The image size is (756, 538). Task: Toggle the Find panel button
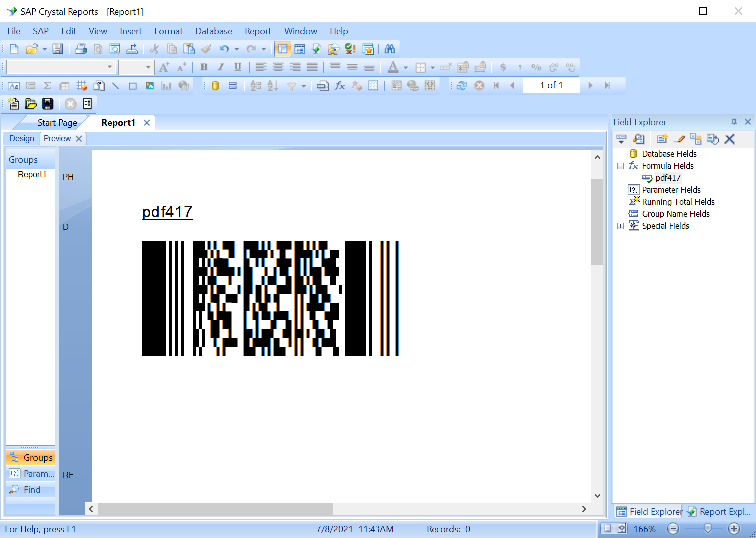tap(30, 490)
